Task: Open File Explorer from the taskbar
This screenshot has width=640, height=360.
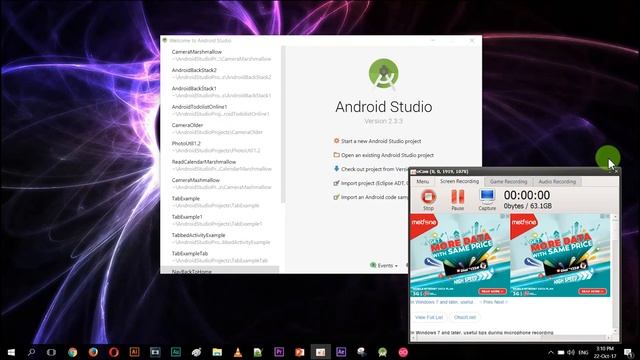Action: click(217, 352)
